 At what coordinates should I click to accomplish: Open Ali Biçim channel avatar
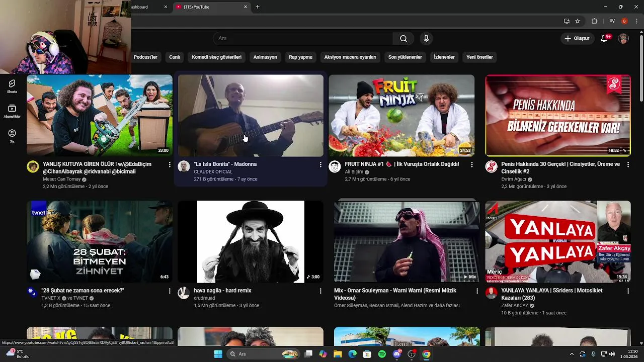click(335, 167)
